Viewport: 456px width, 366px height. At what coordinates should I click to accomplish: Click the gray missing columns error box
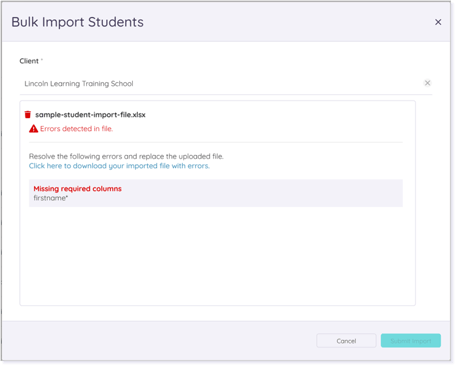tap(216, 193)
